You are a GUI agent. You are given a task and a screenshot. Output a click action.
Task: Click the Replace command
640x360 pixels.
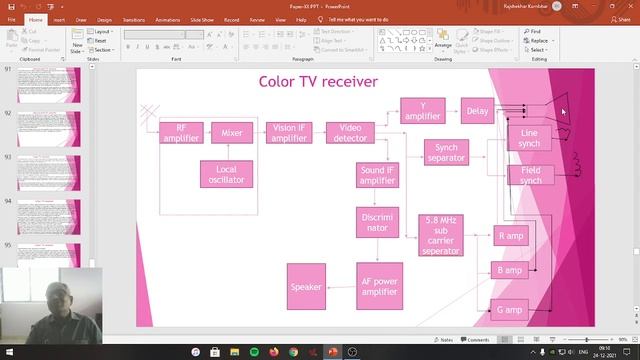pyautogui.click(x=539, y=41)
